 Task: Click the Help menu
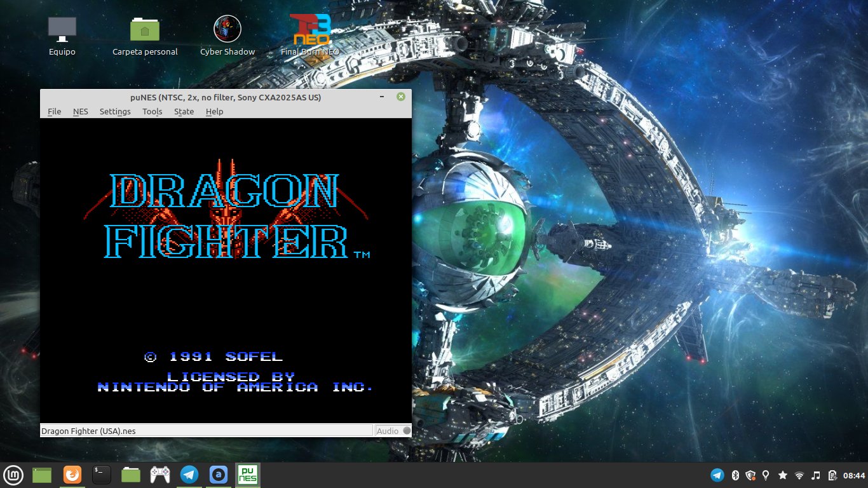click(x=214, y=111)
